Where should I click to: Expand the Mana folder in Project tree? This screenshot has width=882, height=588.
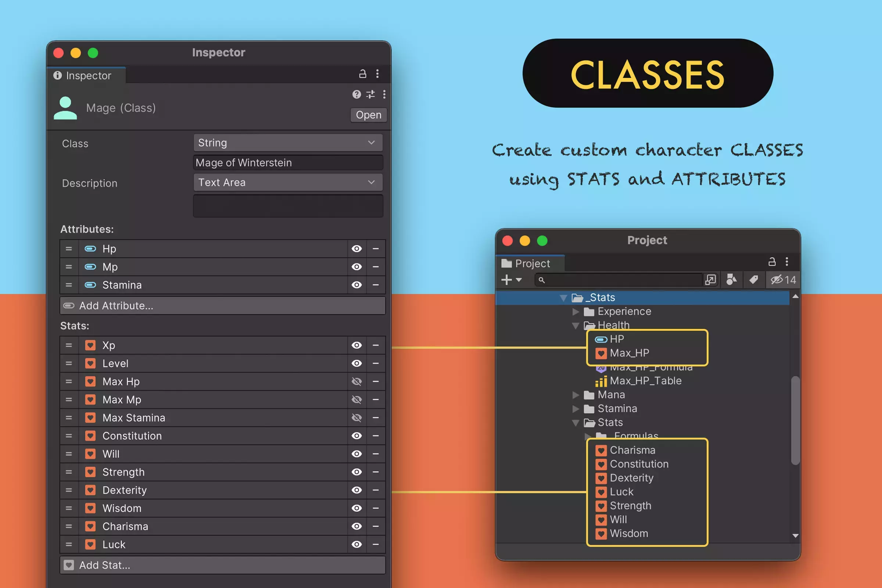point(576,395)
